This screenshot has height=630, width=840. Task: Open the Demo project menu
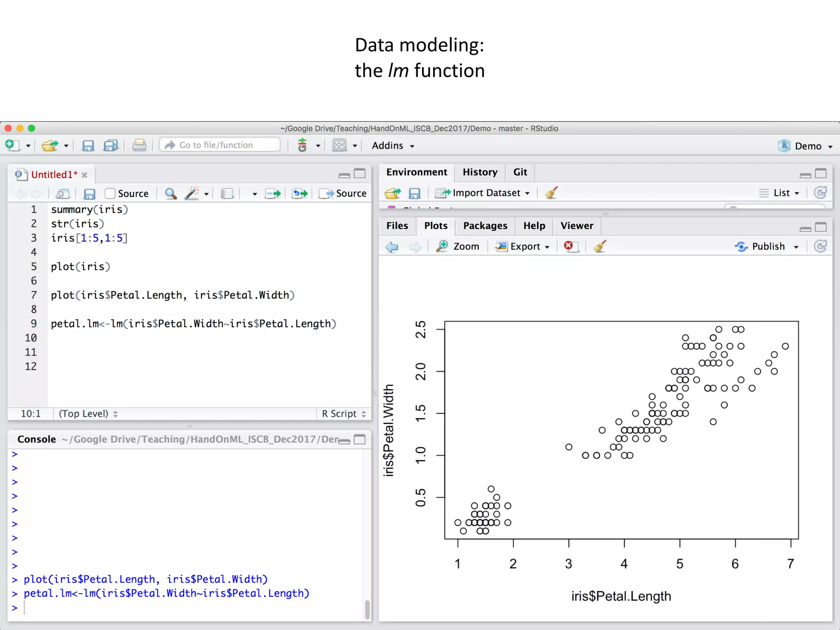tap(806, 146)
